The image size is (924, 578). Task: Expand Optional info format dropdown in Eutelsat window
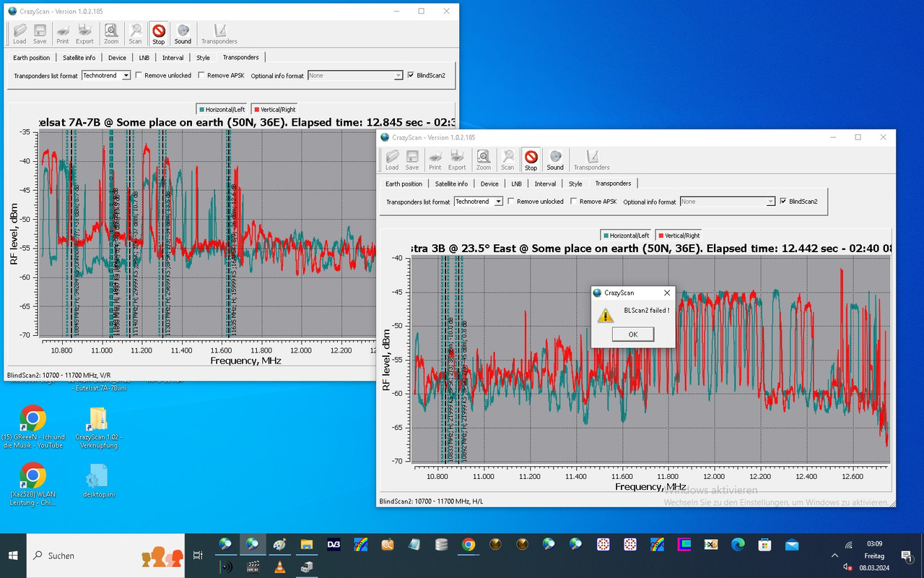[x=398, y=75]
